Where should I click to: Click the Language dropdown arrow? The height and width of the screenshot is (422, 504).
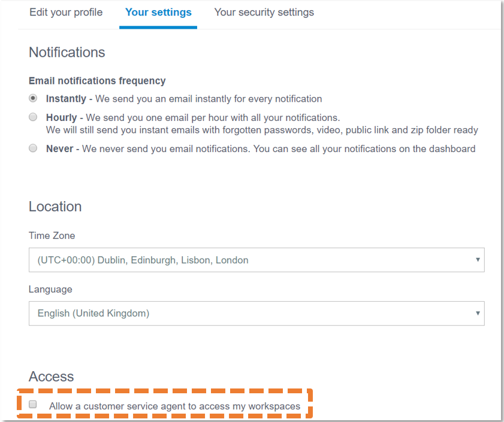[x=478, y=313]
